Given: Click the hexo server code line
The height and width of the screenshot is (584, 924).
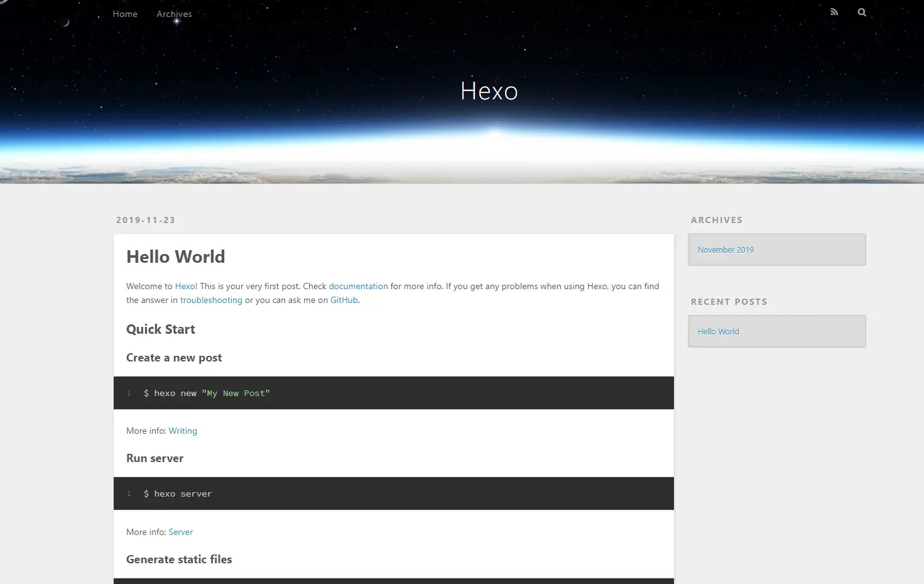Looking at the screenshot, I should click(178, 494).
